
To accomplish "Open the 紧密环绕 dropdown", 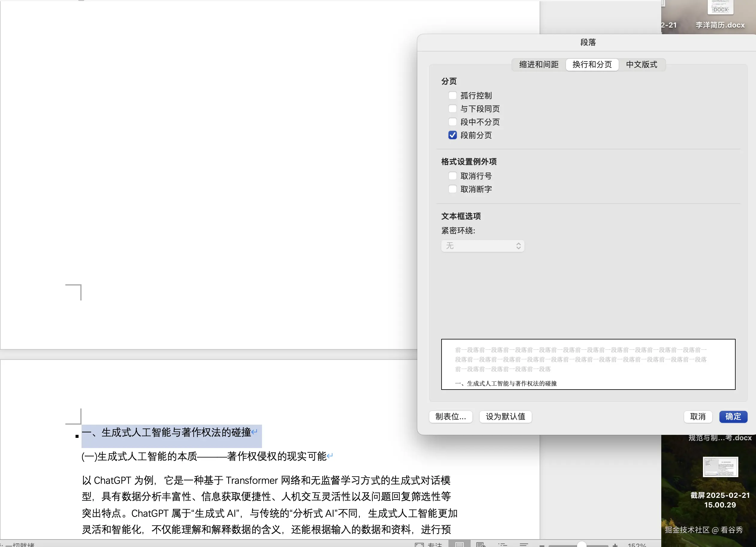I will click(482, 246).
